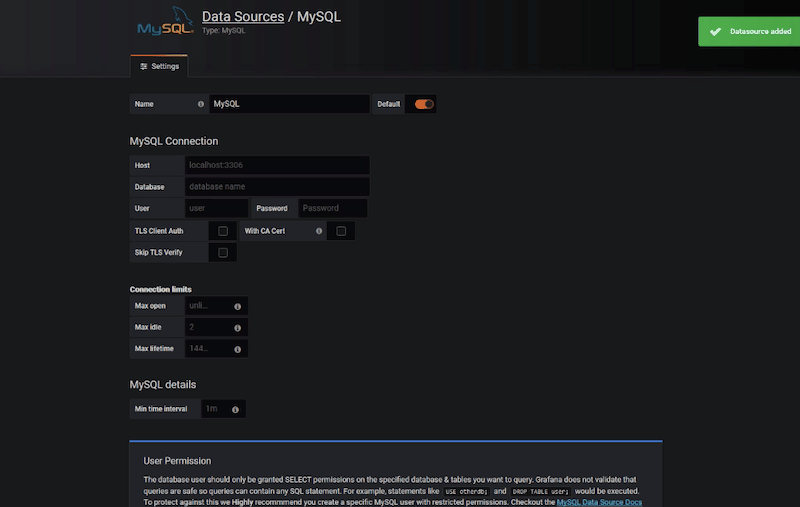
Task: Focus the Password input field
Action: [333, 208]
